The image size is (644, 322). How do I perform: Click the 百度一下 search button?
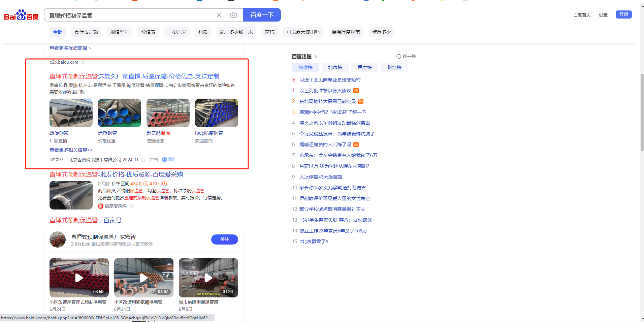tap(262, 15)
